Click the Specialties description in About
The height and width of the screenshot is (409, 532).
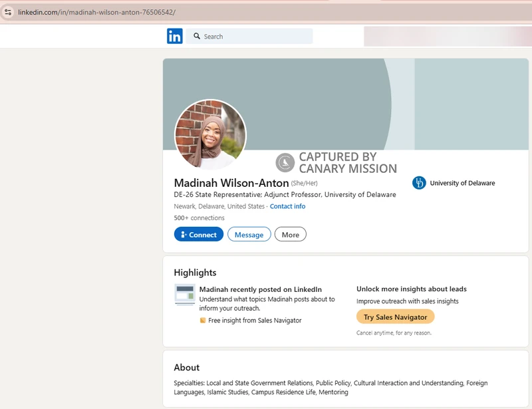pyautogui.click(x=331, y=387)
